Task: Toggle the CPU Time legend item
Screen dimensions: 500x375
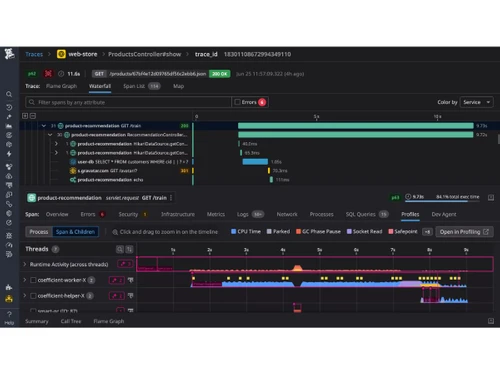Action: [x=246, y=231]
